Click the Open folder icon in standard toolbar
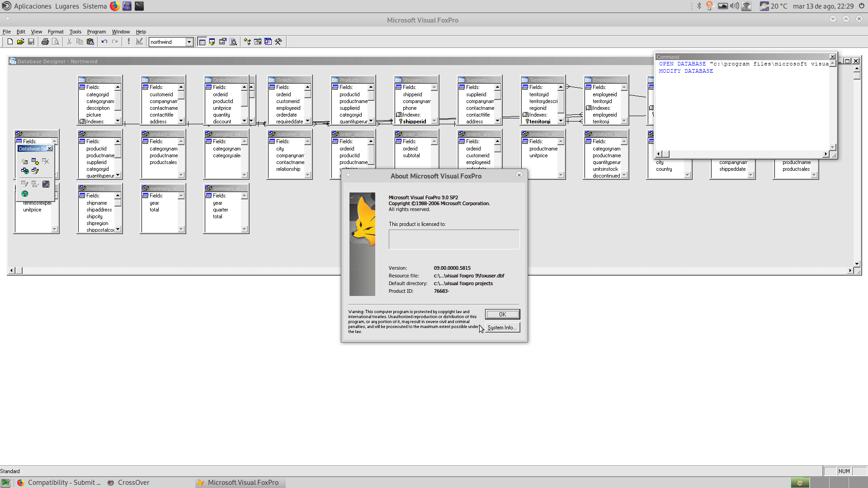868x488 pixels. point(20,42)
